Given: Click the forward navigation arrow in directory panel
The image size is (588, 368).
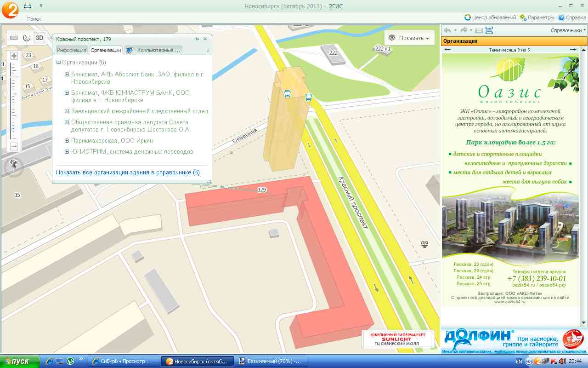Looking at the screenshot, I should (464, 30).
